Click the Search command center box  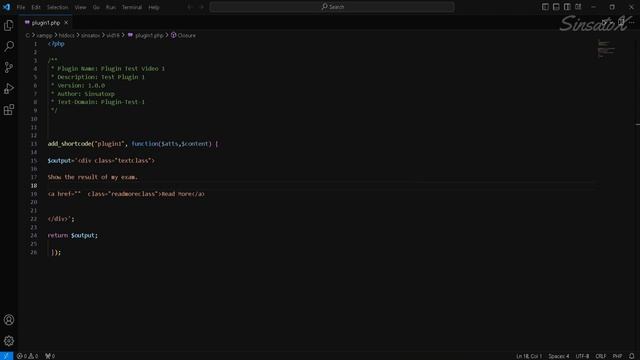[x=332, y=7]
